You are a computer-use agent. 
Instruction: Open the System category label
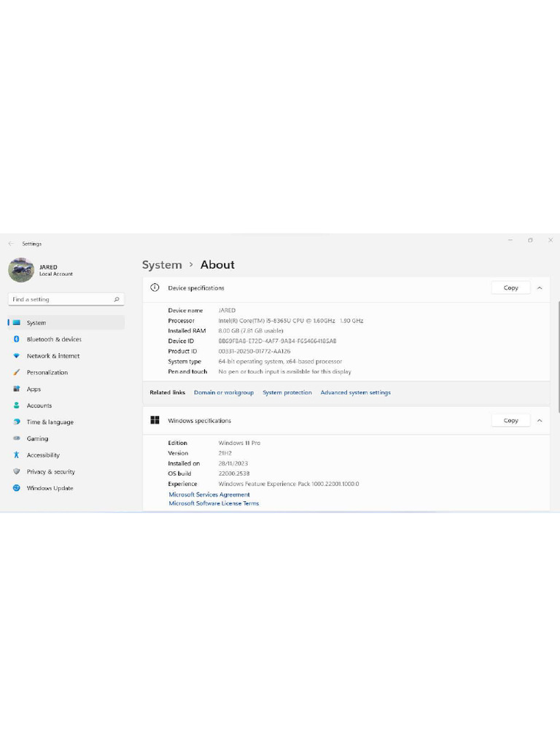(x=36, y=322)
